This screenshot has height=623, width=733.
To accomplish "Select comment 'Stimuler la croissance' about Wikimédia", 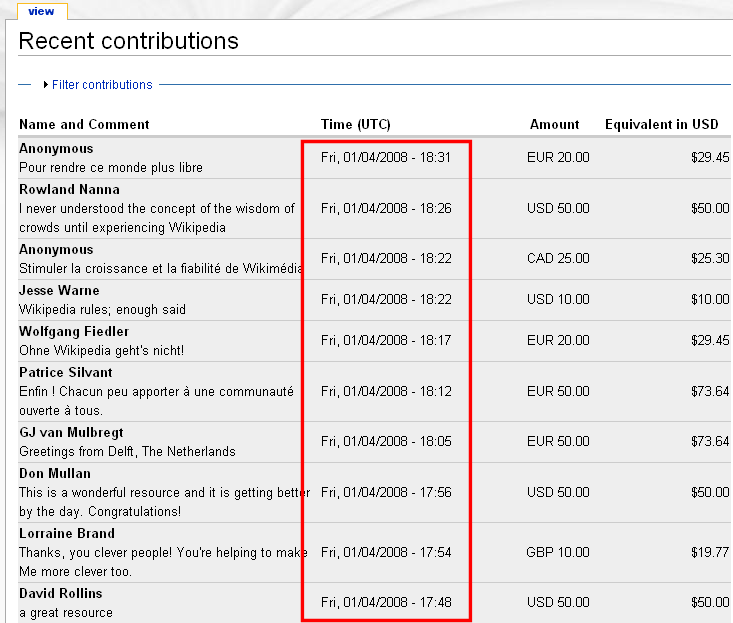I will pos(160,268).
